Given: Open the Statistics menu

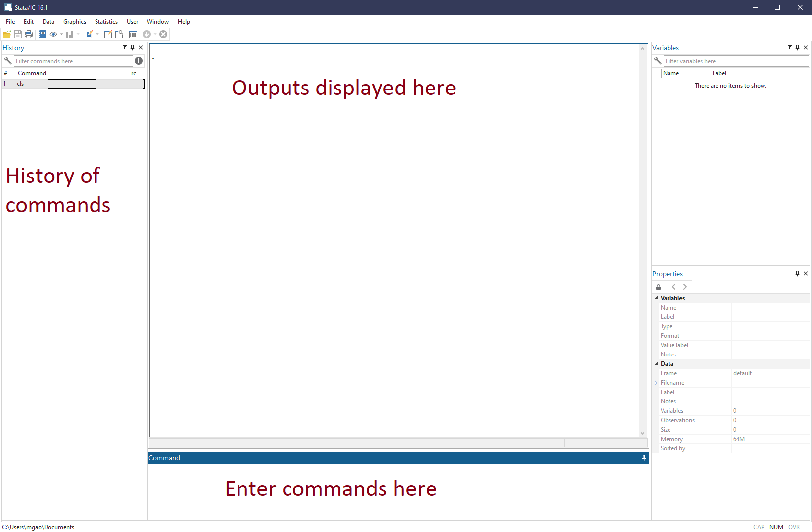Looking at the screenshot, I should coord(106,22).
